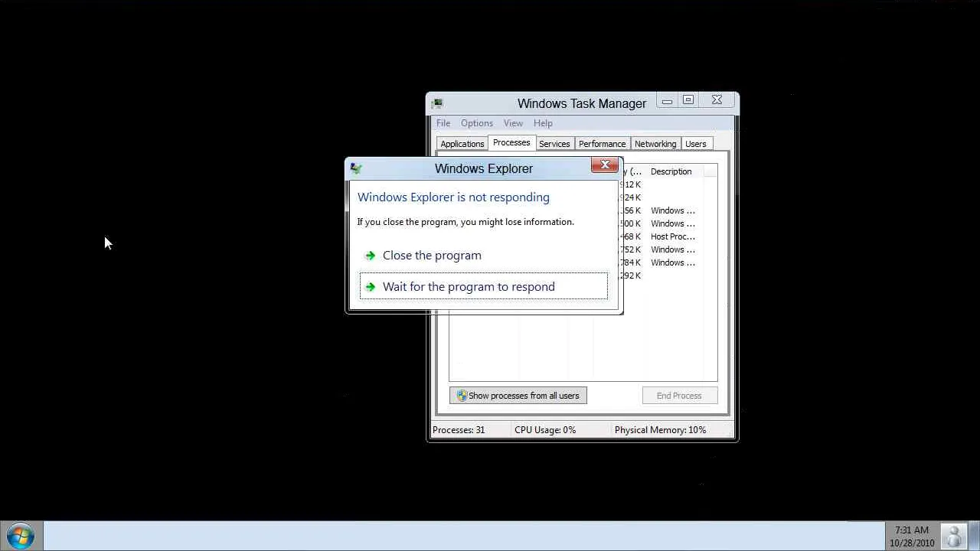Click the End Process button
Viewport: 980px width, 551px height.
tap(679, 396)
